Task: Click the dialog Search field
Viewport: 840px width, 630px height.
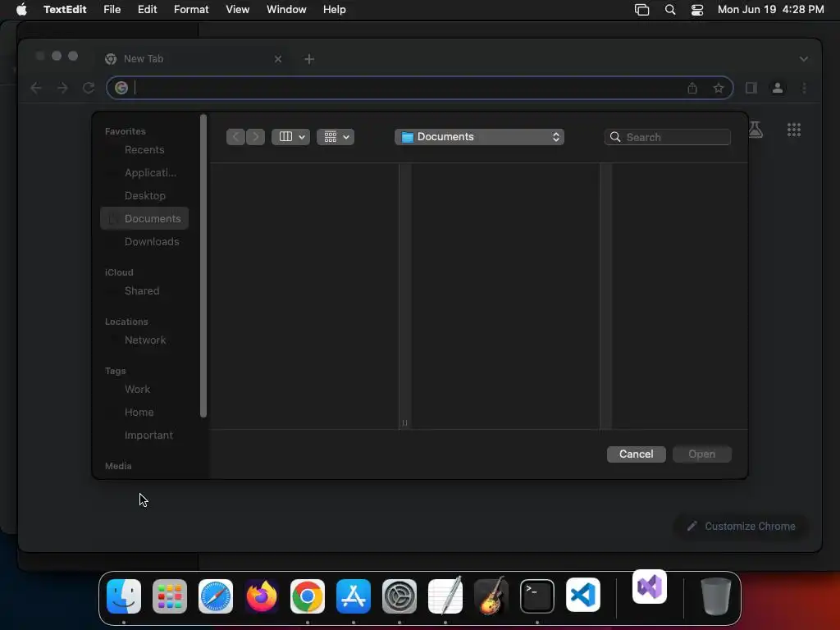Action: click(x=668, y=137)
